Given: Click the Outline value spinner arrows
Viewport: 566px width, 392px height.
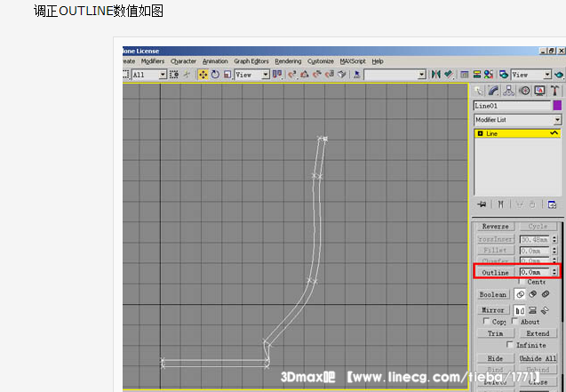Looking at the screenshot, I should (554, 272).
